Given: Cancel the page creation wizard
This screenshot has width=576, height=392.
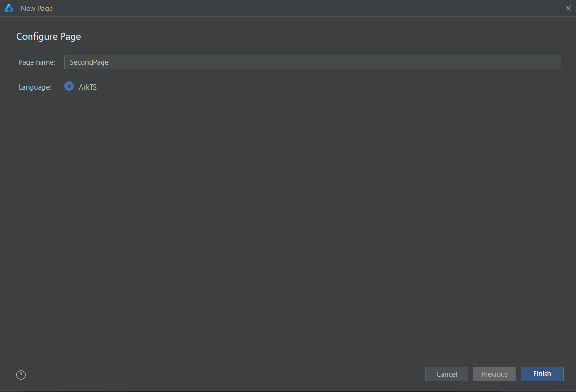Looking at the screenshot, I should 447,374.
